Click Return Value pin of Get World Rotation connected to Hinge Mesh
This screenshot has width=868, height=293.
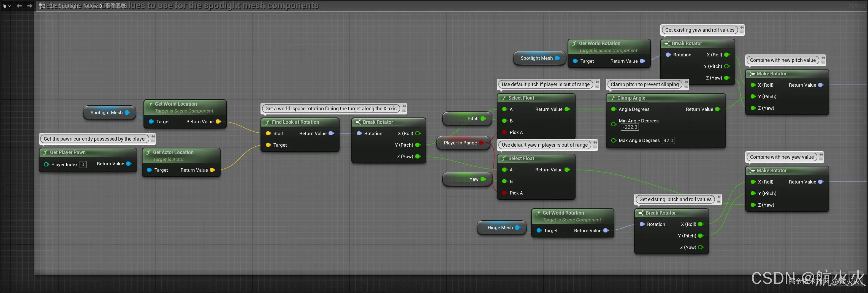606,231
